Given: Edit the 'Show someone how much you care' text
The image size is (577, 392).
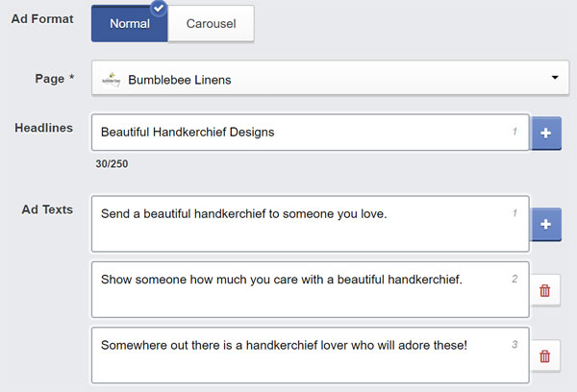Looking at the screenshot, I should coord(311,289).
